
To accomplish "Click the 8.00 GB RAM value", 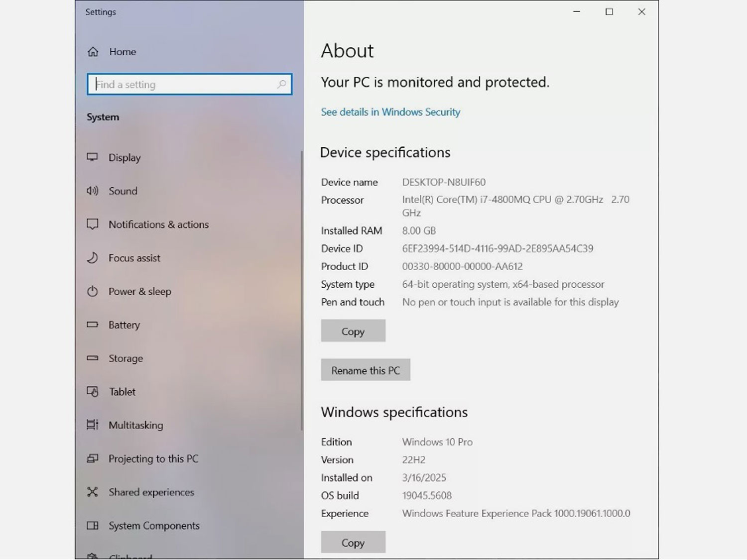I will [419, 230].
